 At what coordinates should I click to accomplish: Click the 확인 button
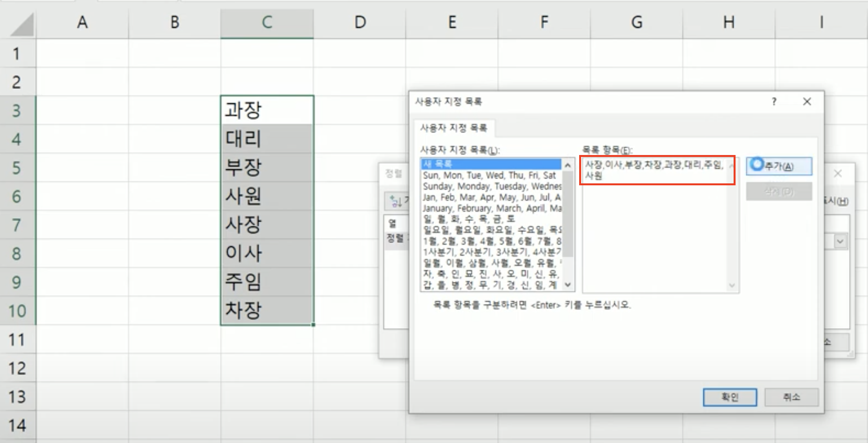(730, 397)
